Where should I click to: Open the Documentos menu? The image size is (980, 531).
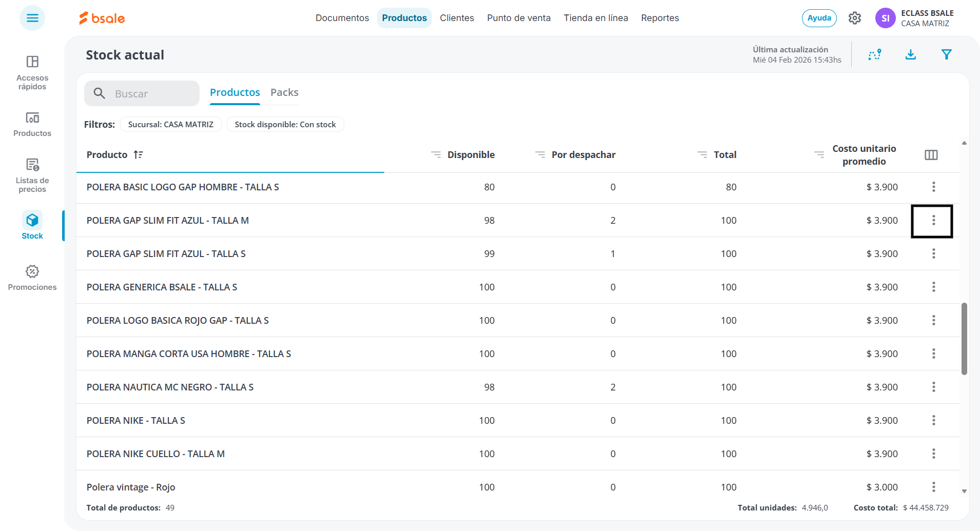click(342, 18)
